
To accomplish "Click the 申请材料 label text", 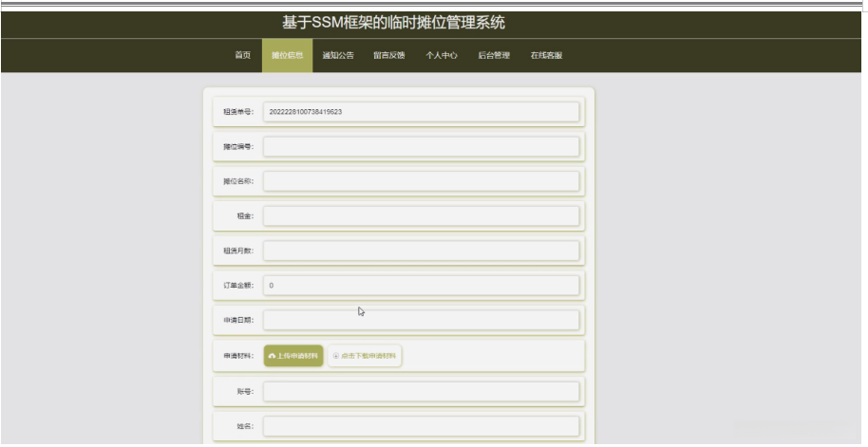I will coord(238,356).
